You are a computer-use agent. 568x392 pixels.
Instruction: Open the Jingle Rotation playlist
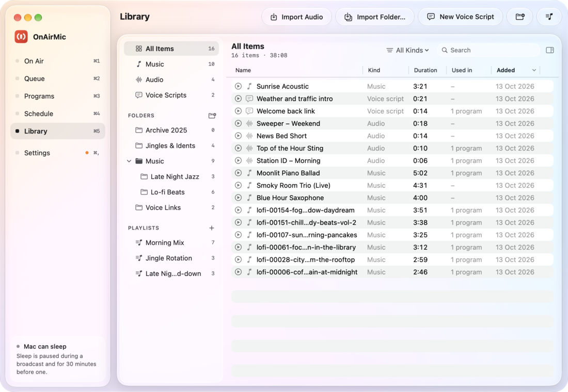tap(171, 258)
